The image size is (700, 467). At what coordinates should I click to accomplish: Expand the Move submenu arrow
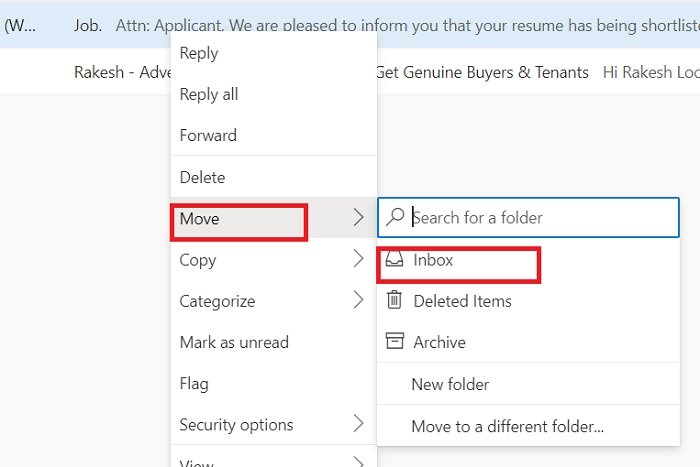(358, 218)
